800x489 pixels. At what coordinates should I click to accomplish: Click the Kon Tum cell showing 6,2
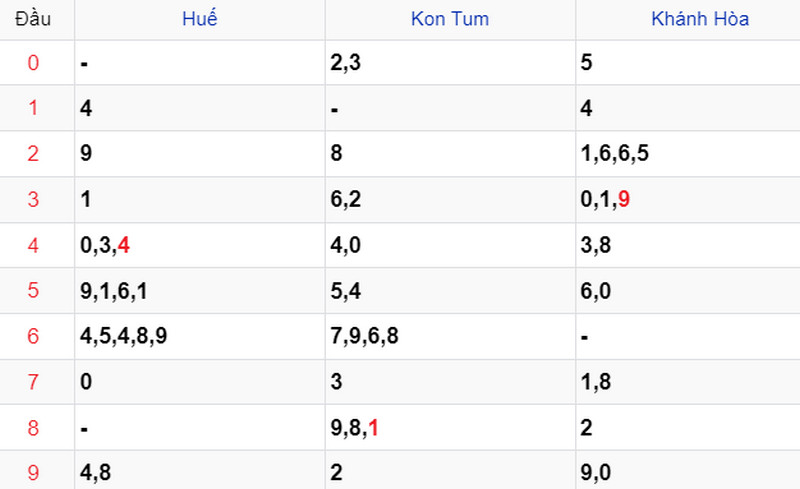[x=451, y=200]
